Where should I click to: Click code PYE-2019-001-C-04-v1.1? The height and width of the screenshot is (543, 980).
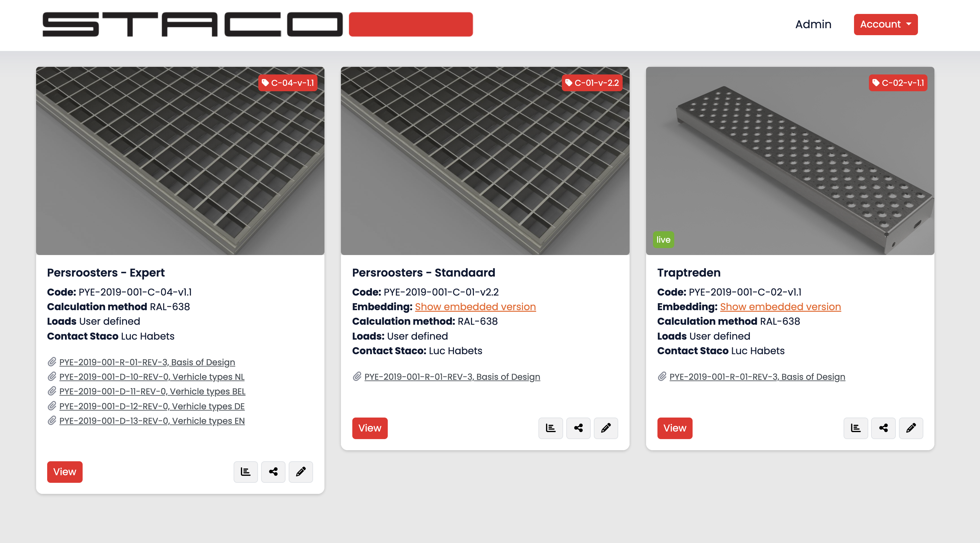[x=135, y=292]
